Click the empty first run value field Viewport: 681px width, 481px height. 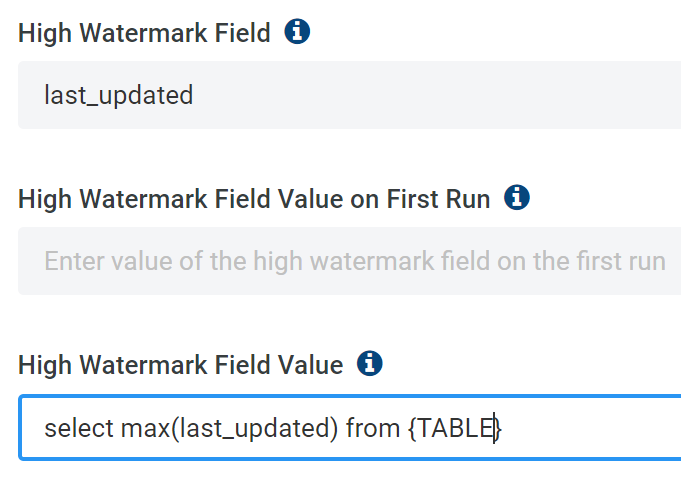click(x=350, y=261)
